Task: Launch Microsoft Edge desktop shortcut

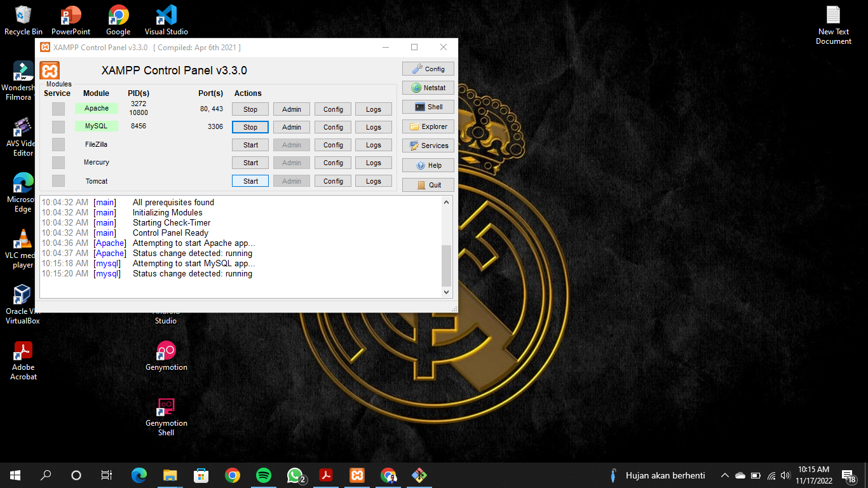Action: pos(22,193)
